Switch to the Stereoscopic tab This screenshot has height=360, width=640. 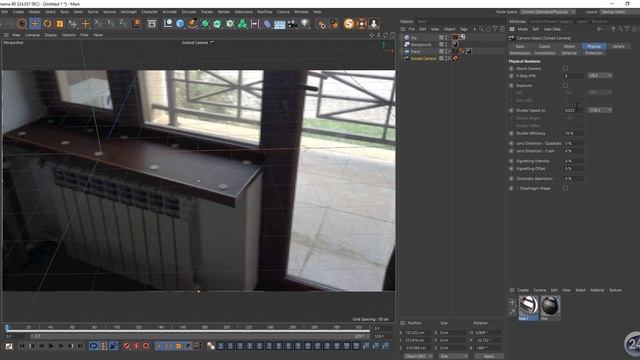pos(520,53)
